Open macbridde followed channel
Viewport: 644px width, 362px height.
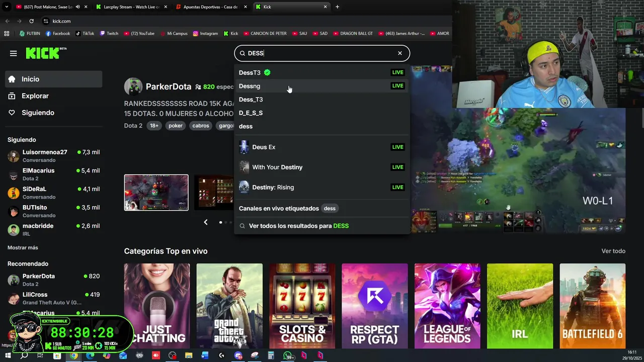pos(54,230)
